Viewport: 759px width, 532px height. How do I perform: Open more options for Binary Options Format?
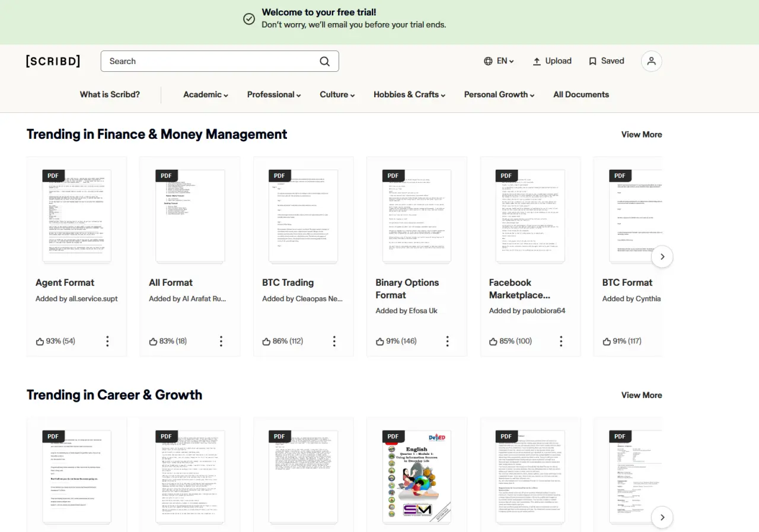(x=447, y=341)
